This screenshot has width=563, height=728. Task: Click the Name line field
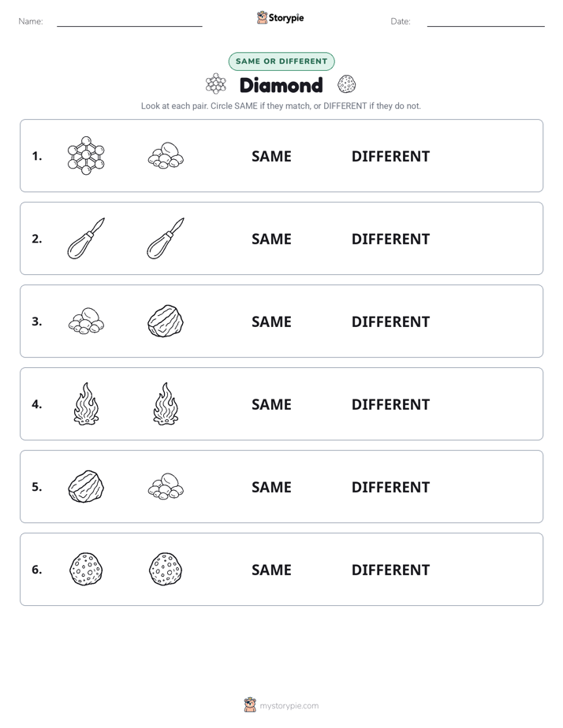click(129, 21)
